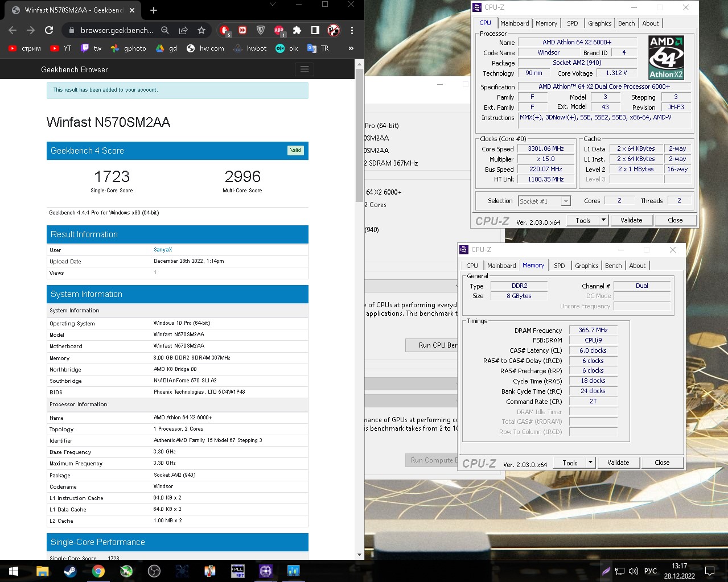Share this page from the address bar
The width and height of the screenshot is (728, 582).
183,30
